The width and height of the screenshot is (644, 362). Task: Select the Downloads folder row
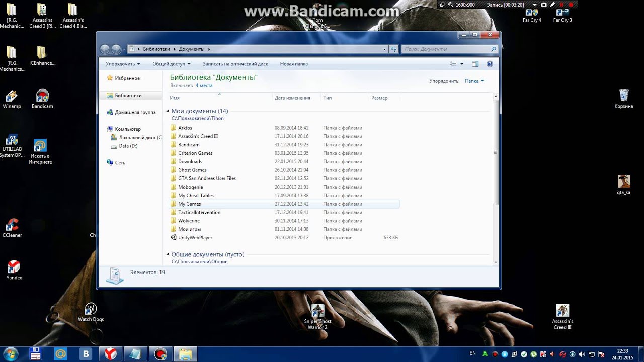[x=284, y=161]
